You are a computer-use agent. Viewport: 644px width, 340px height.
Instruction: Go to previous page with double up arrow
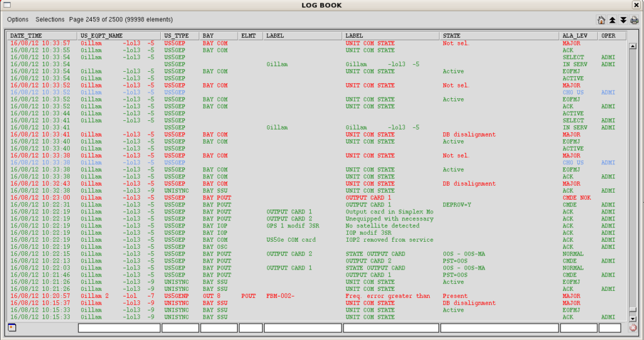tap(612, 20)
